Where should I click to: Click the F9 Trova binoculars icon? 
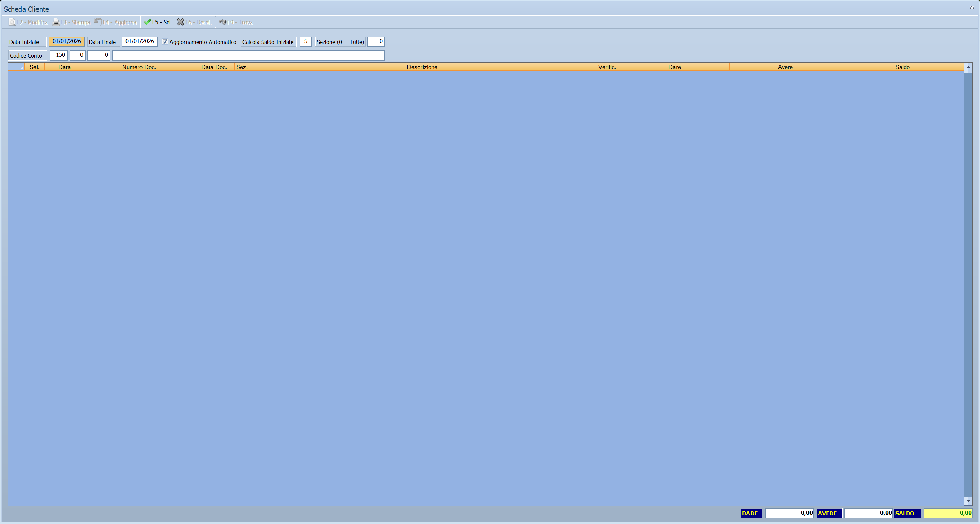pos(223,22)
